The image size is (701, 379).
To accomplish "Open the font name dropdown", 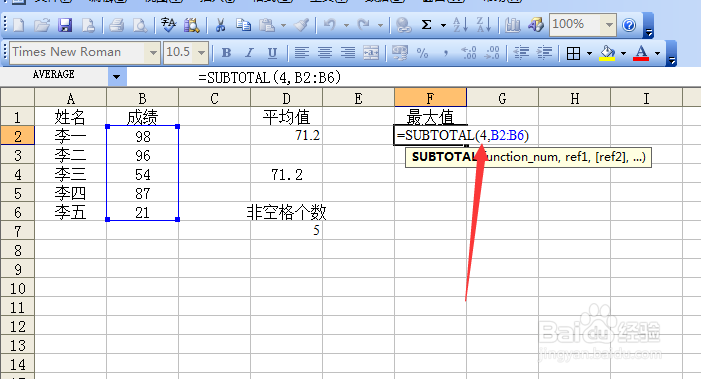I will pos(153,53).
